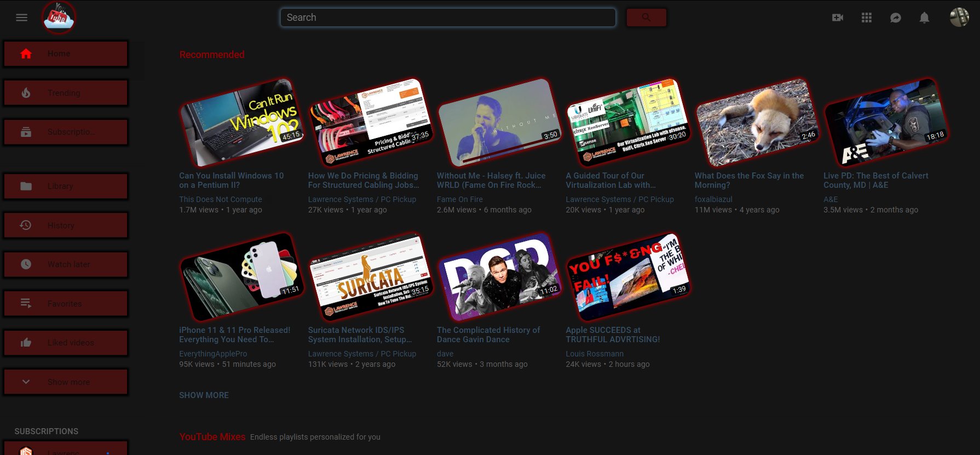
Task: Play Suricata Network IDS/IPS thumbnail
Action: (370, 277)
